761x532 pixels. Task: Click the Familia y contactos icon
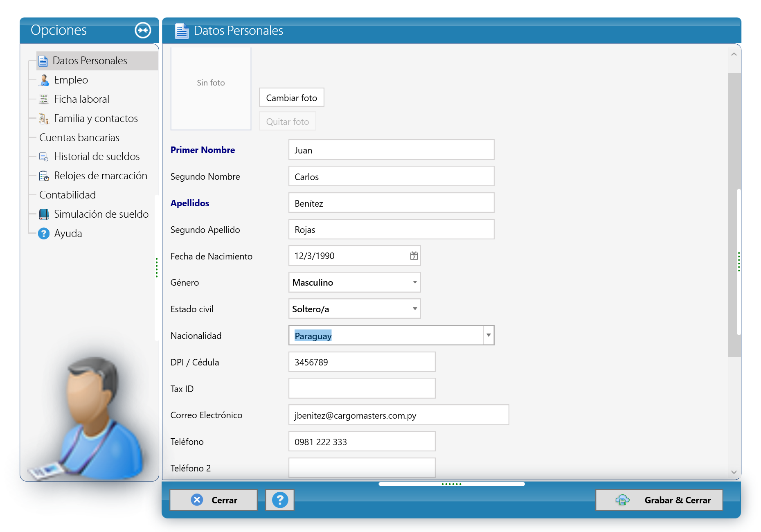[x=44, y=119]
